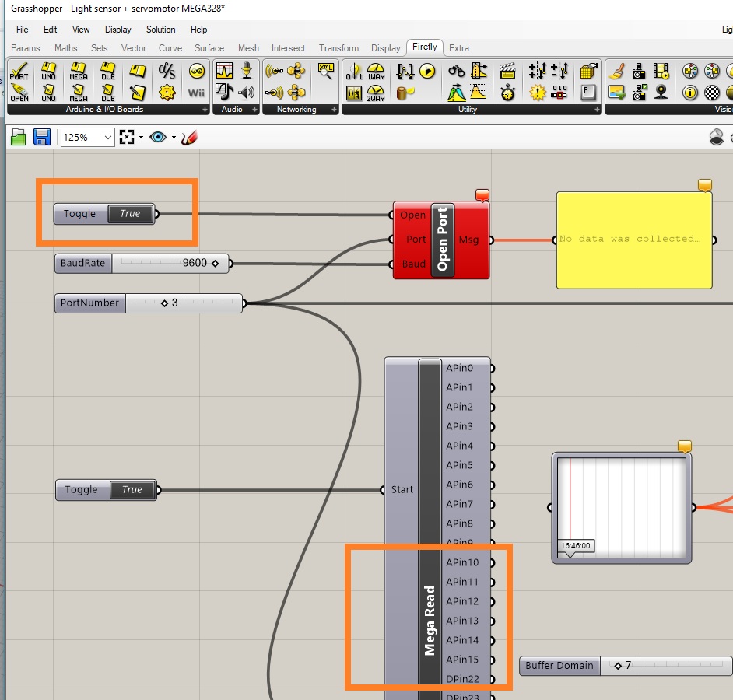
Task: Open the File menu
Action: (x=23, y=30)
